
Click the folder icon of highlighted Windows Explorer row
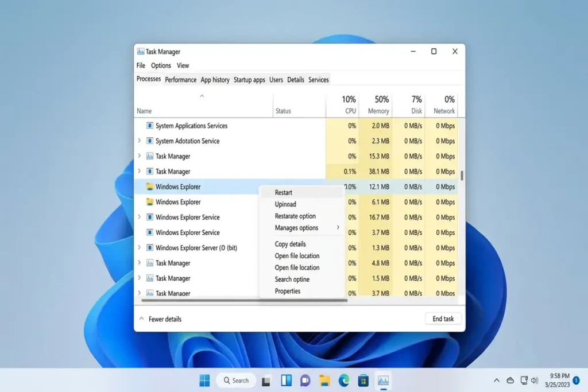pos(150,187)
